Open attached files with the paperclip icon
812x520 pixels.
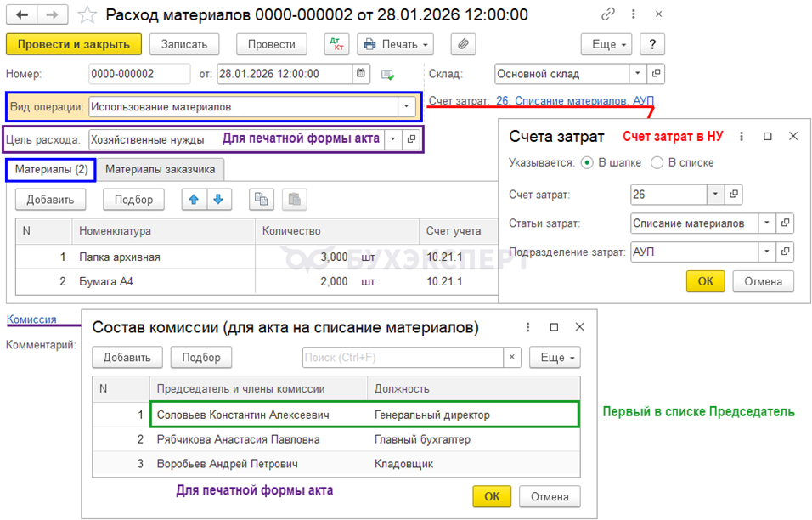coord(463,44)
